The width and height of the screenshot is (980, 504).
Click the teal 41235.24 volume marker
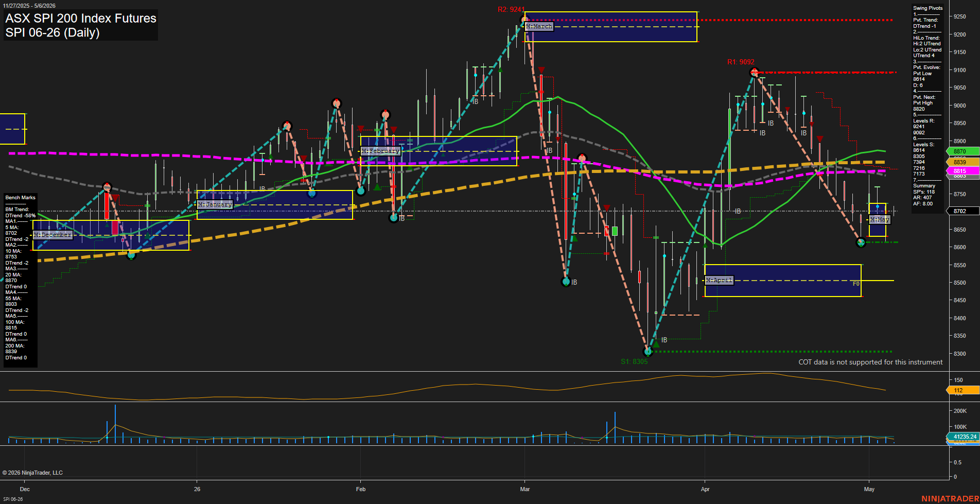click(963, 437)
